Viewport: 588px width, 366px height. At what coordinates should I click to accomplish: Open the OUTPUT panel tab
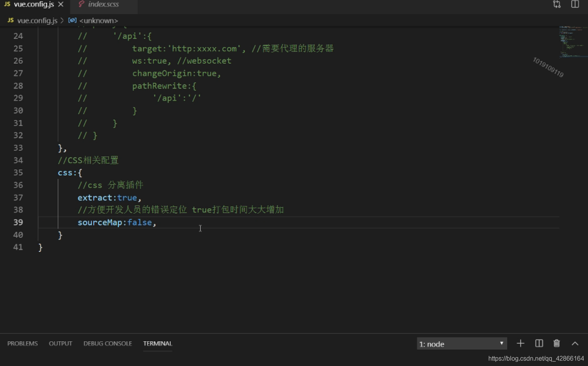60,343
